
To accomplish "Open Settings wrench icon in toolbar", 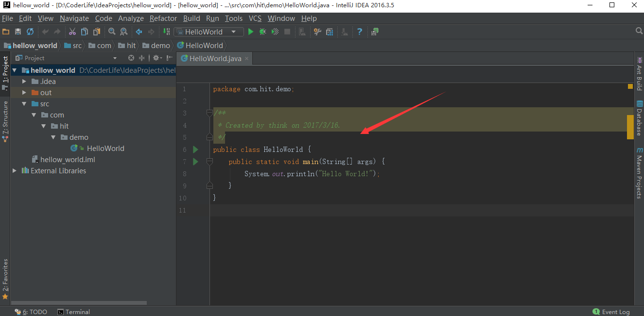I will 317,32.
